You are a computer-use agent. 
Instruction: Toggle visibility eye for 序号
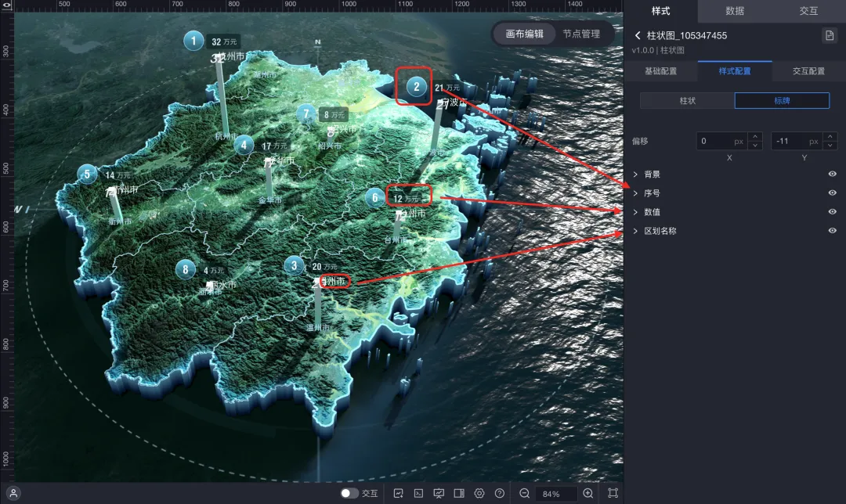click(x=833, y=193)
